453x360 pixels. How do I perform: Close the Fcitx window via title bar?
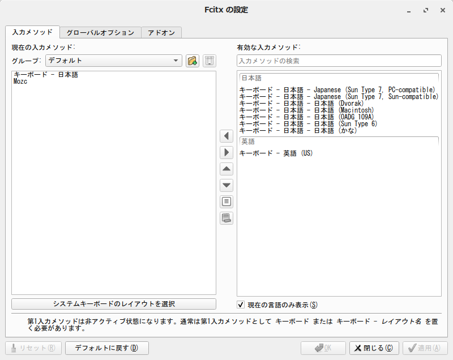(x=443, y=10)
